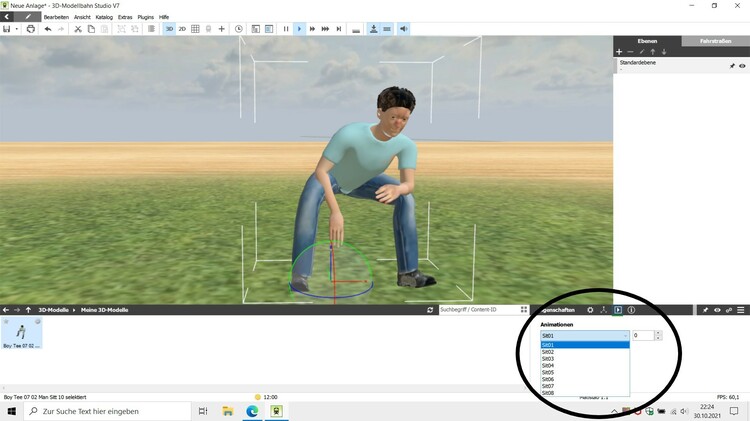
Task: Open the Hilfe menu
Action: 164,17
